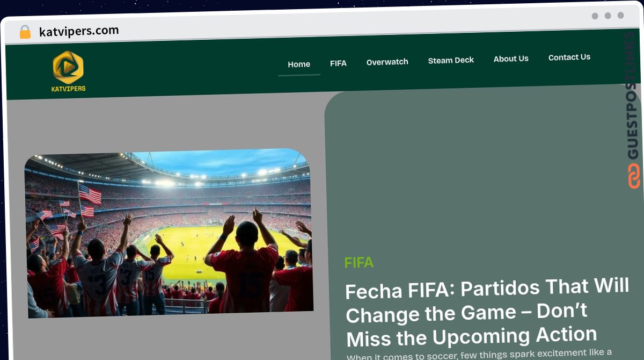Click the middle browser window dot
644x360 pixels.
[608, 16]
